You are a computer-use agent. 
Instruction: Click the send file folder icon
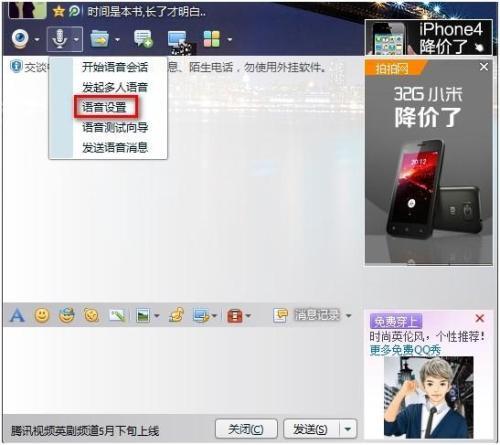point(99,39)
